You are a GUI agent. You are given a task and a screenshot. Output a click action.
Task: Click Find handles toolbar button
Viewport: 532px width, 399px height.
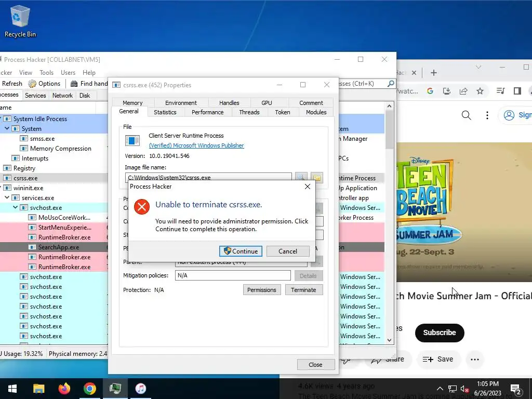coord(89,84)
